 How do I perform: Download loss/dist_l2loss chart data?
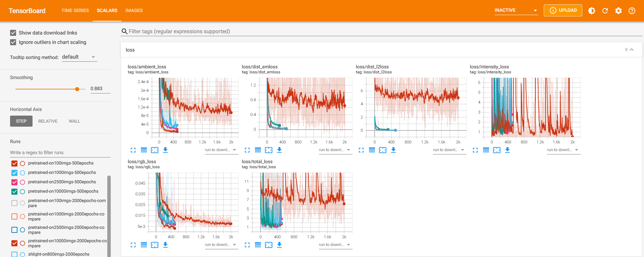click(393, 150)
